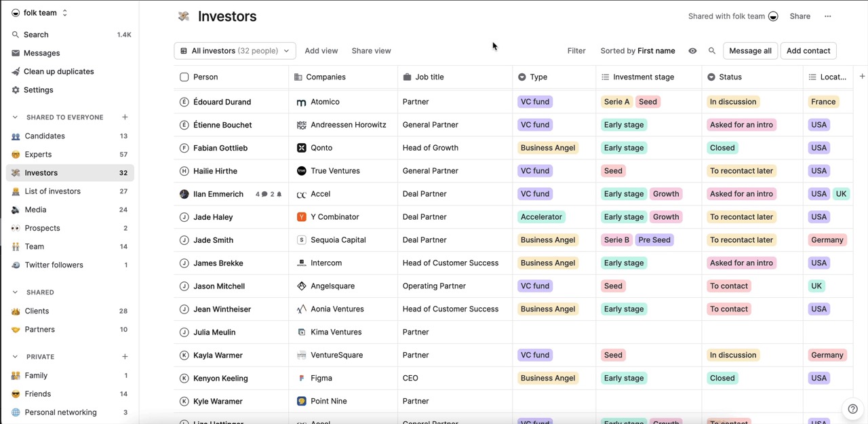Click Accelerator tag for Jade Haley
Screen dimensions: 868x424
541,217
